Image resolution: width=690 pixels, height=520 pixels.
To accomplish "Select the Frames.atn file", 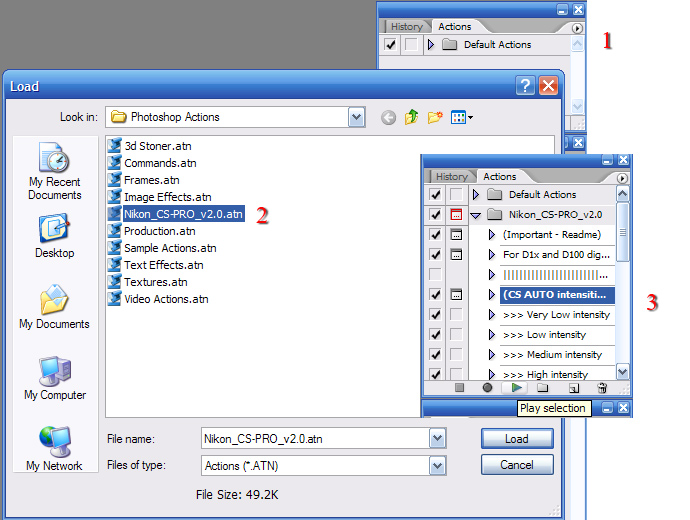I will point(144,180).
